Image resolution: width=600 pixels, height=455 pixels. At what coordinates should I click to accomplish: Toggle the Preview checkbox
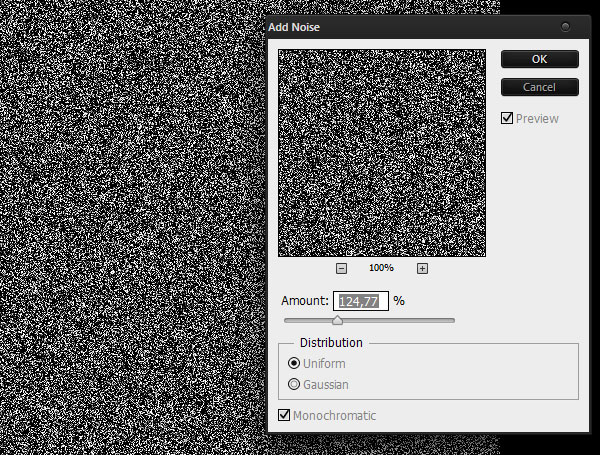click(x=508, y=119)
